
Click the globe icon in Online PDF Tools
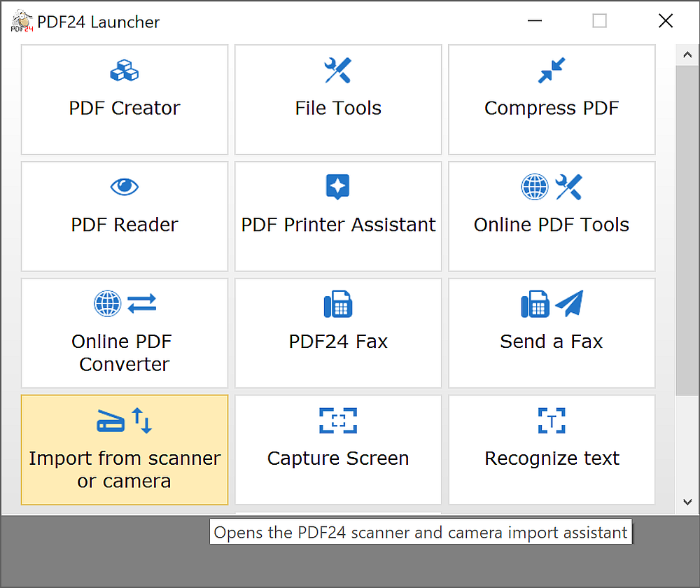pos(535,187)
